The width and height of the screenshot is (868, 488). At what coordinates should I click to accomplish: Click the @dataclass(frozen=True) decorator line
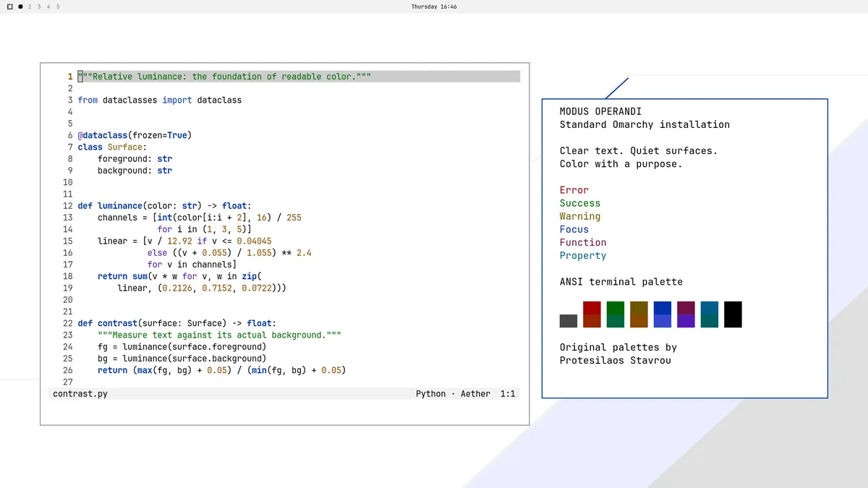click(x=135, y=135)
